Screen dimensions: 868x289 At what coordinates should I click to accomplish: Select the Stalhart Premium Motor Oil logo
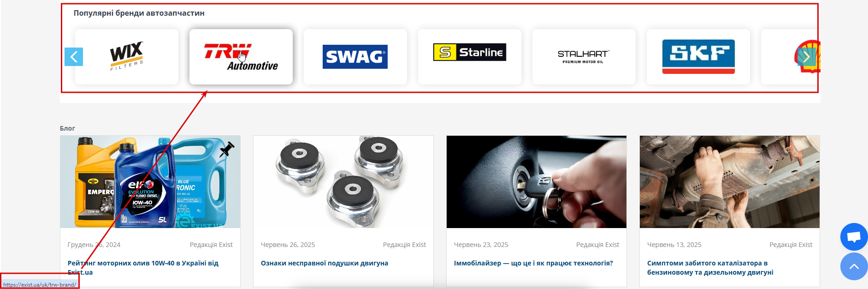tap(584, 56)
